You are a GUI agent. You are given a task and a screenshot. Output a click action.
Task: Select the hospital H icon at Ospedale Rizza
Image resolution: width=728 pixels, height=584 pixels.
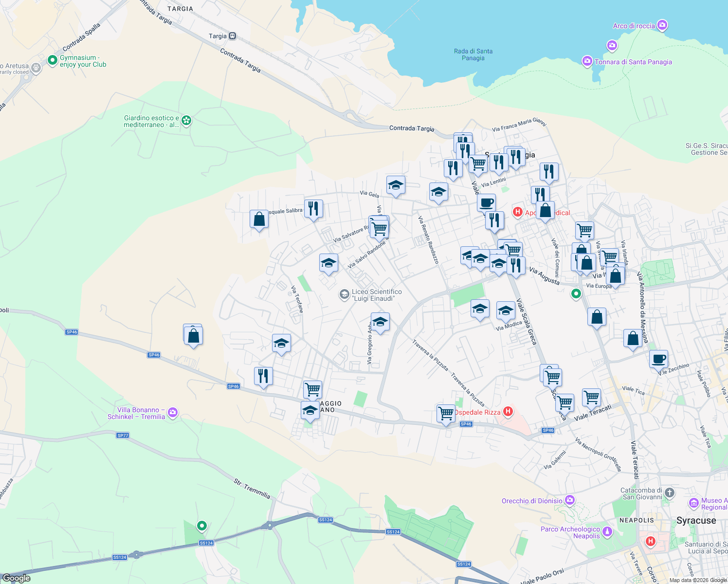tap(508, 412)
